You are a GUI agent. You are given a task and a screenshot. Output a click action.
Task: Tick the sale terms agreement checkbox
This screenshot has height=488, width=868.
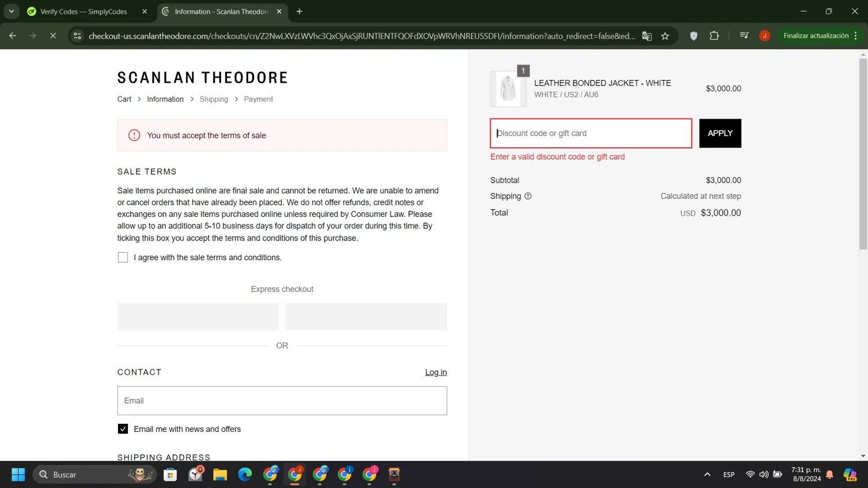[x=123, y=257]
